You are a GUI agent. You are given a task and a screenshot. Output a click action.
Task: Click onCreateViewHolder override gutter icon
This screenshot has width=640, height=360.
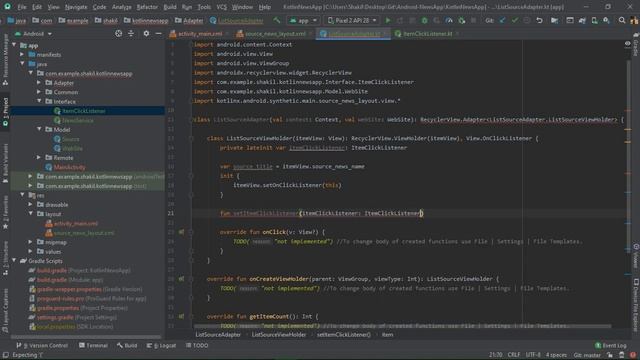click(x=181, y=279)
